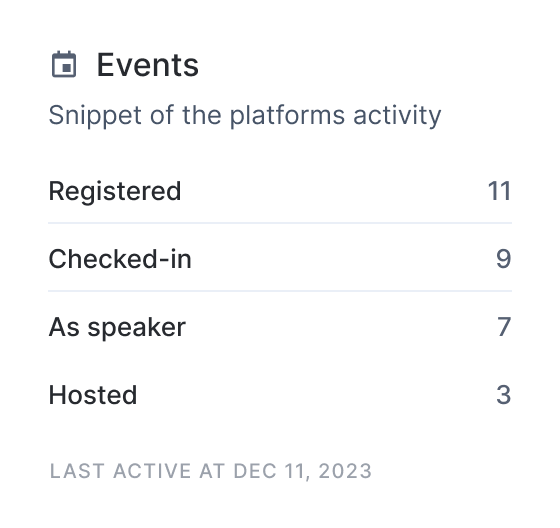This screenshot has height=528, width=560.
Task: Select the Checked-in row label
Action: click(x=120, y=259)
